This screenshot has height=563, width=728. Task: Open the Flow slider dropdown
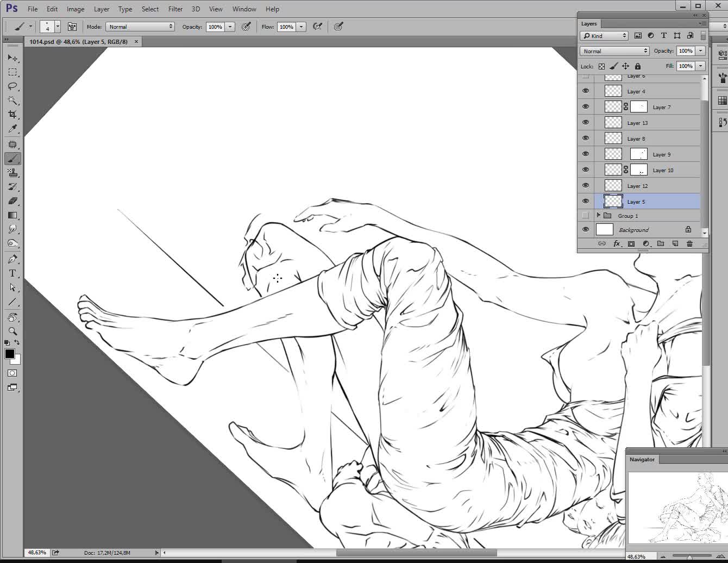point(302,27)
